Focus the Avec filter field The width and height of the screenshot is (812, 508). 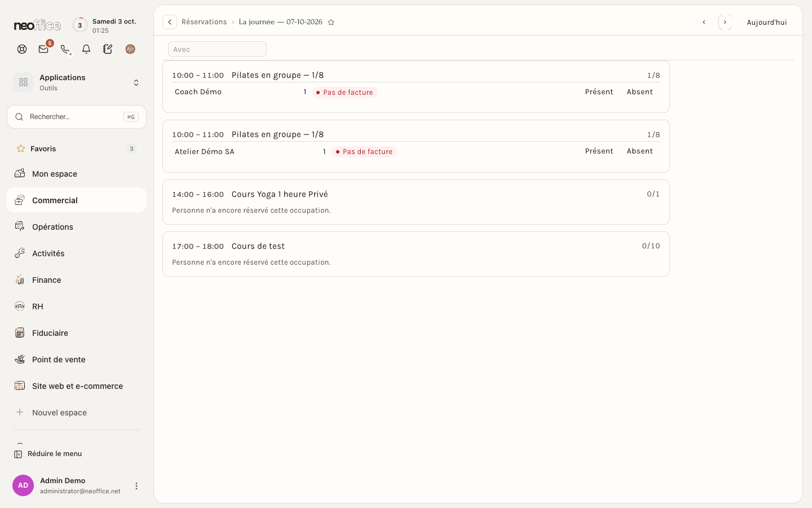tap(217, 49)
